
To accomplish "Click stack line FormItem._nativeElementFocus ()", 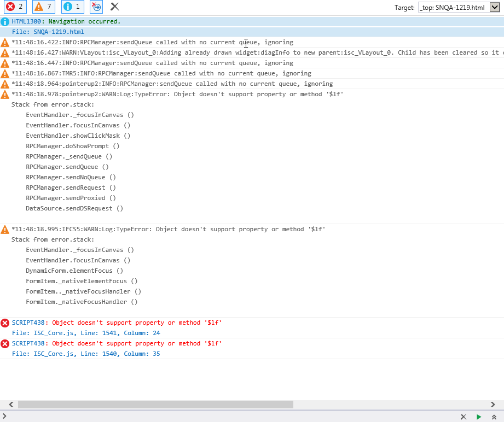I will pos(82,281).
